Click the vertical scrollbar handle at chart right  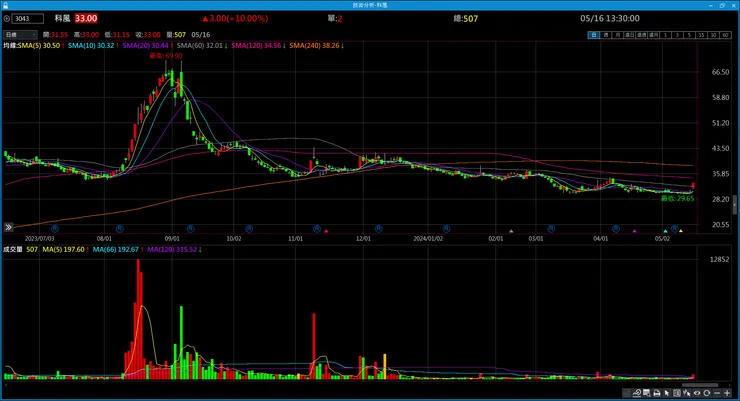pyautogui.click(x=734, y=205)
